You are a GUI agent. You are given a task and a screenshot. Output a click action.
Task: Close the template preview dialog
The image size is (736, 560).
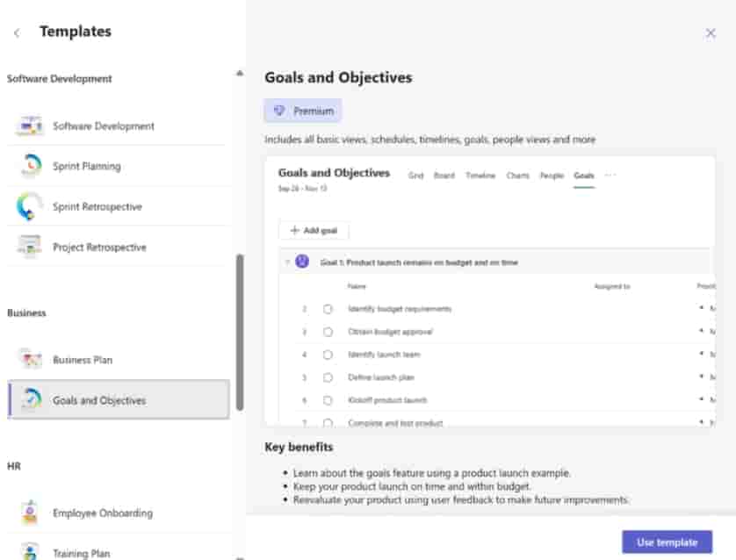(x=711, y=32)
